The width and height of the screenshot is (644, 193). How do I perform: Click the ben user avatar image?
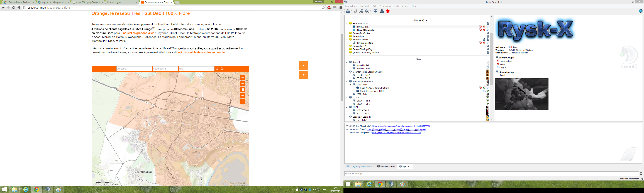[522, 94]
